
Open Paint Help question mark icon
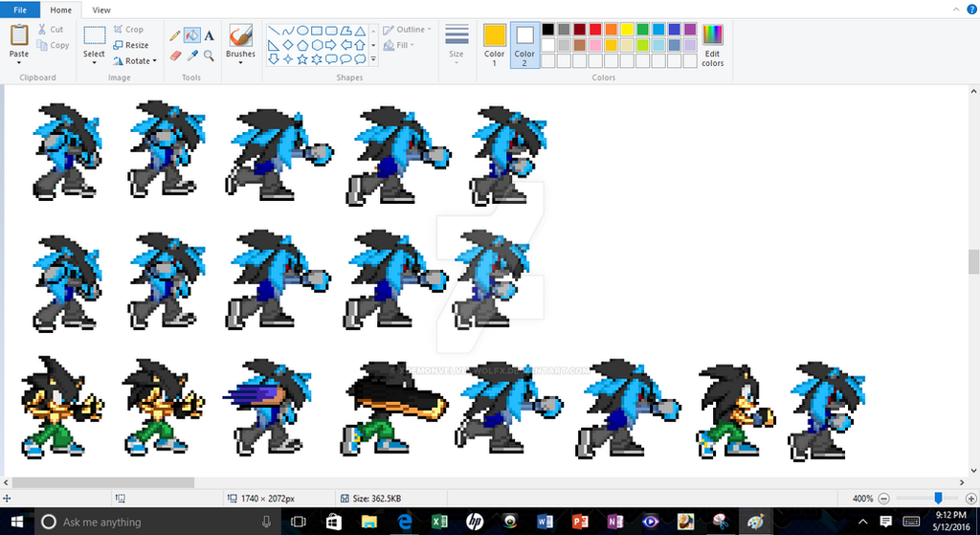coord(972,10)
